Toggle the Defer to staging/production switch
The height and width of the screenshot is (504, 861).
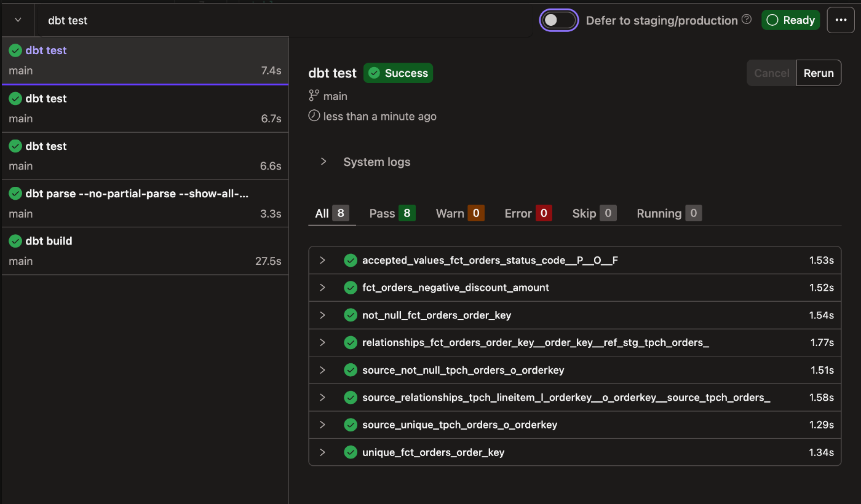(x=559, y=20)
